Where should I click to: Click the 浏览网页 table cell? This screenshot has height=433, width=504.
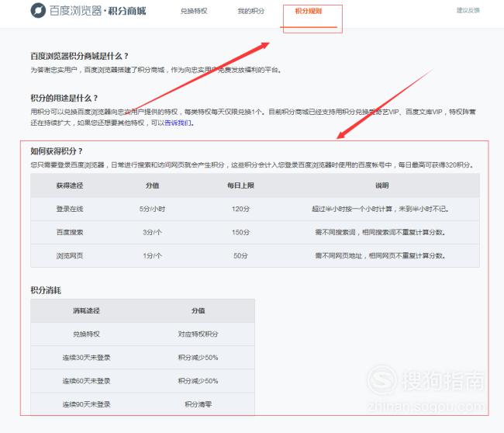click(70, 256)
